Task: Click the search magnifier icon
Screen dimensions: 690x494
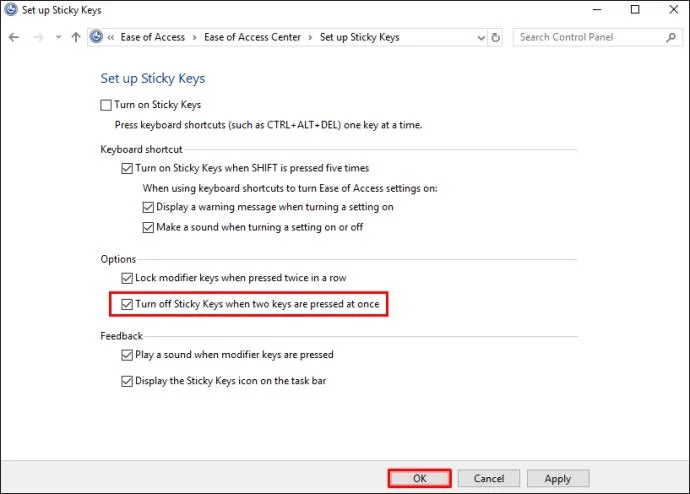Action: coord(671,37)
